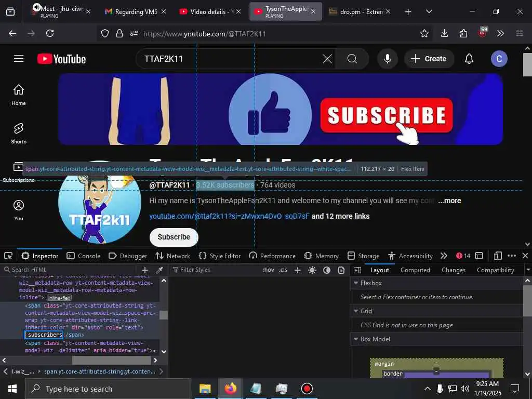Activate the devtools element picker
Screen dimensions: 532x399
tap(8, 256)
